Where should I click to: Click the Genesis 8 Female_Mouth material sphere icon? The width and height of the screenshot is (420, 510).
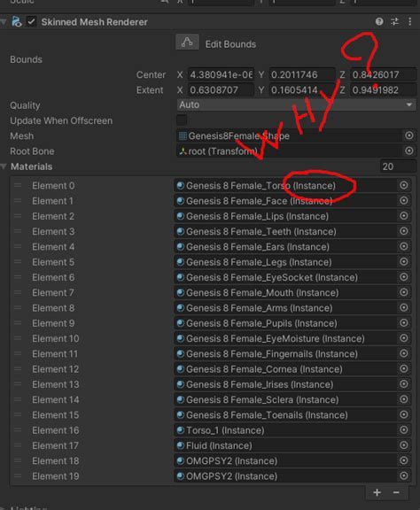pos(181,292)
